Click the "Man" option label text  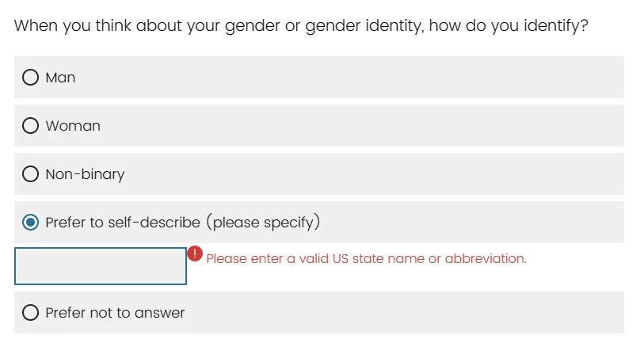60,78
